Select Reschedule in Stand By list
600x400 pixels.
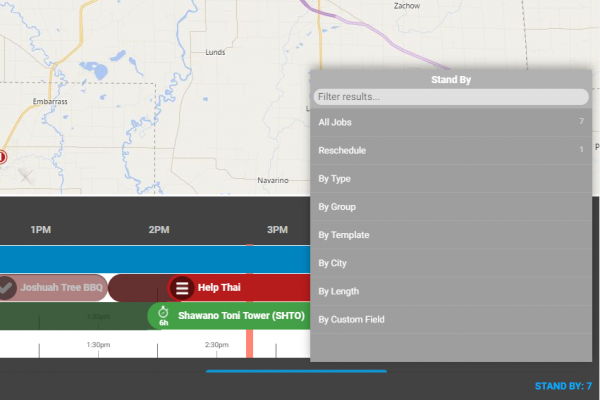click(450, 150)
